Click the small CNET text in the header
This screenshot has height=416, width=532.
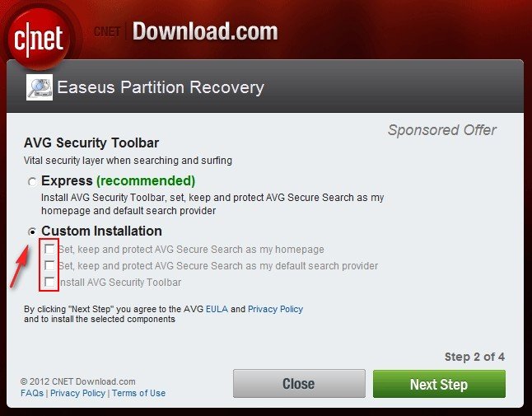(x=107, y=31)
